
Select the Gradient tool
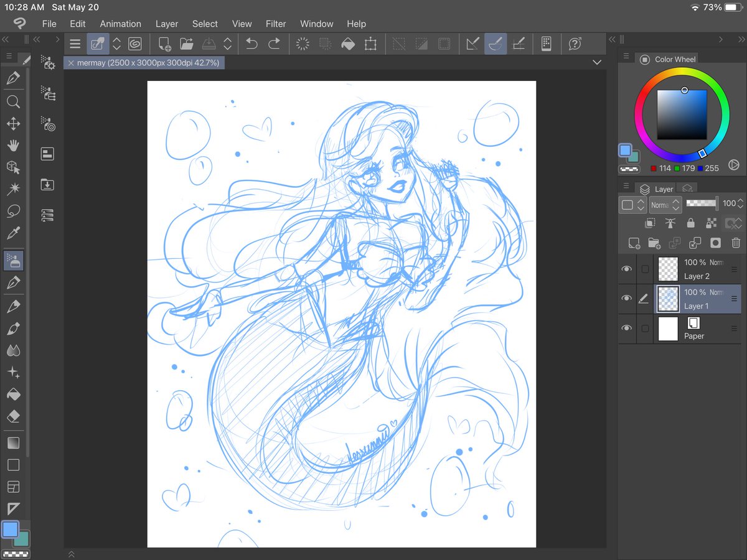[x=13, y=443]
